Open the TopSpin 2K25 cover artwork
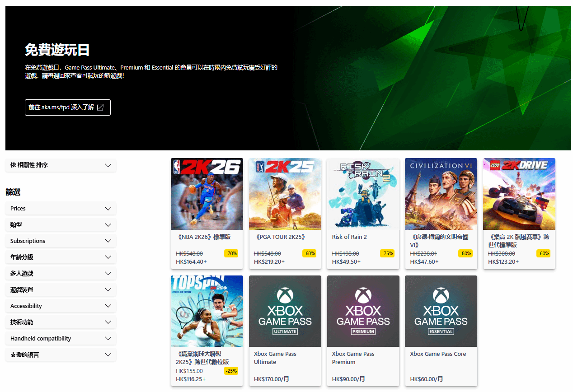 [207, 311]
